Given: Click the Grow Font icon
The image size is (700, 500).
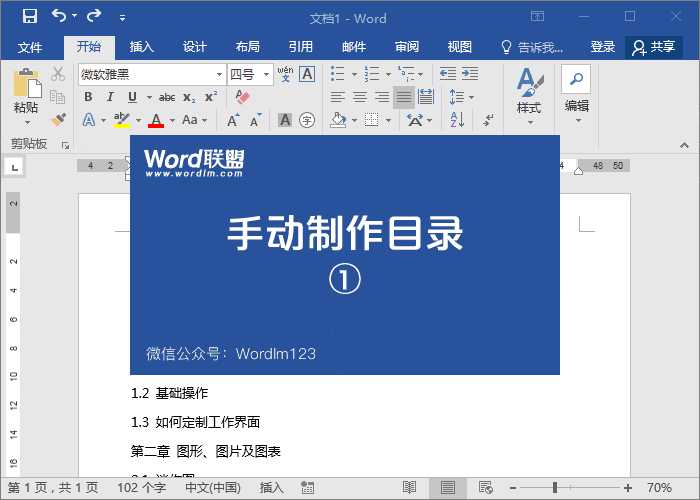Looking at the screenshot, I should pyautogui.click(x=233, y=120).
